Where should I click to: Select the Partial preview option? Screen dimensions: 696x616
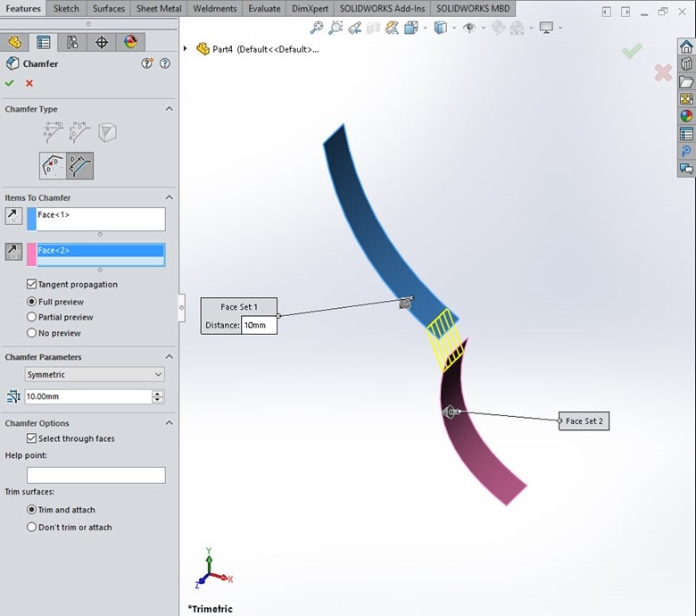click(x=32, y=317)
